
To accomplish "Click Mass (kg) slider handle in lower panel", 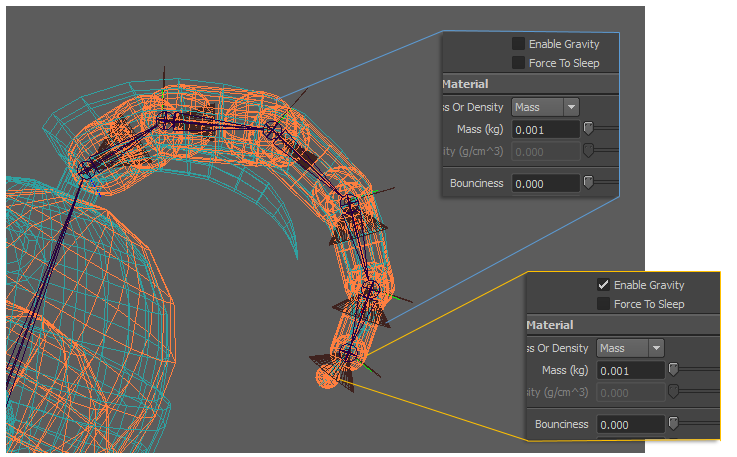I will (x=674, y=369).
